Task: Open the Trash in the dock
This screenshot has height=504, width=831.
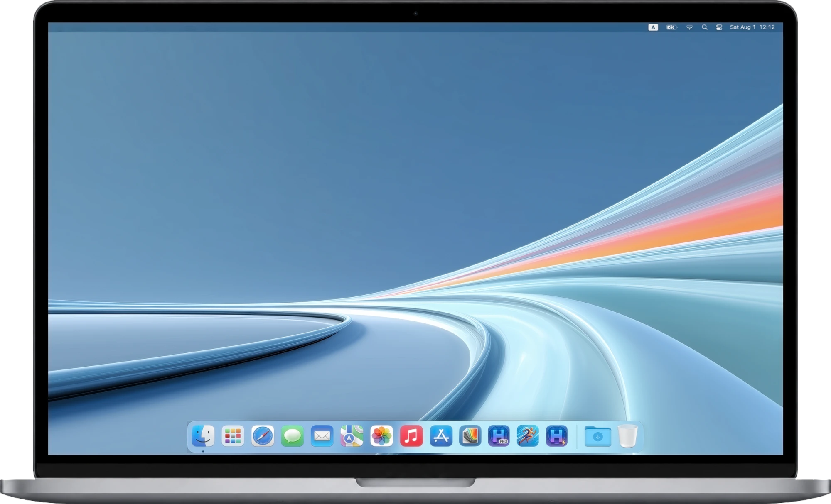Action: [x=627, y=435]
